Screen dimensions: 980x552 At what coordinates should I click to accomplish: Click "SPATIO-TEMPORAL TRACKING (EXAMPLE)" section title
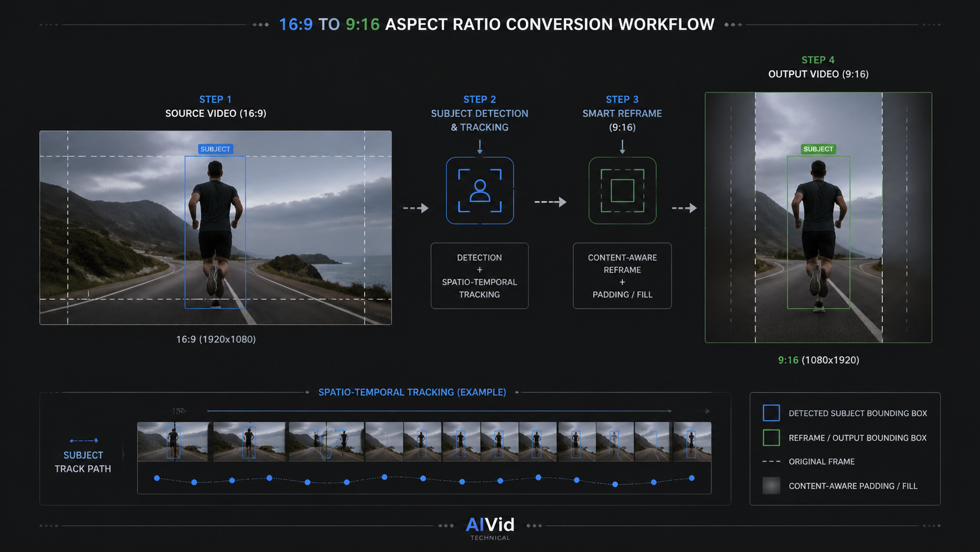click(412, 392)
